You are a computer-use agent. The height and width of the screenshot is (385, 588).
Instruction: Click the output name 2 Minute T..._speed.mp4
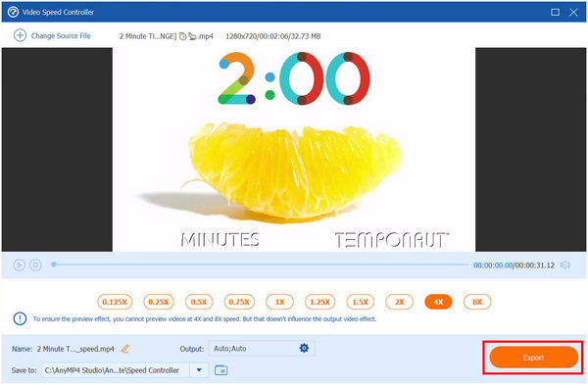[x=75, y=349]
